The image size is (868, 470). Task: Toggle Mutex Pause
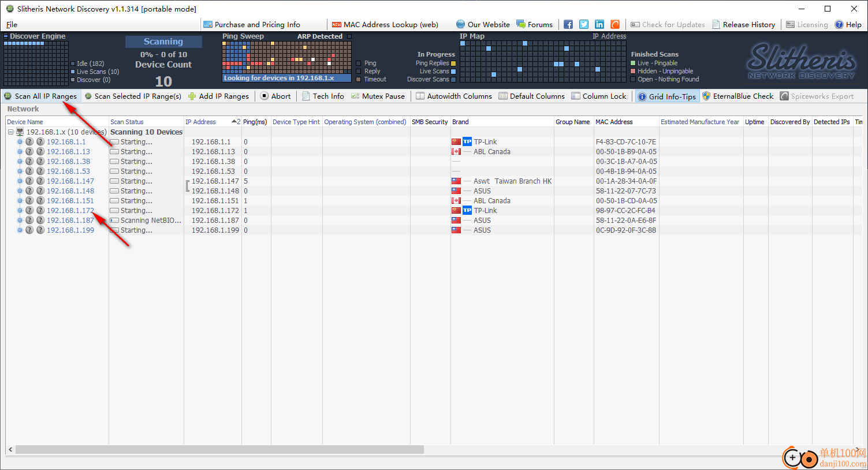378,96
